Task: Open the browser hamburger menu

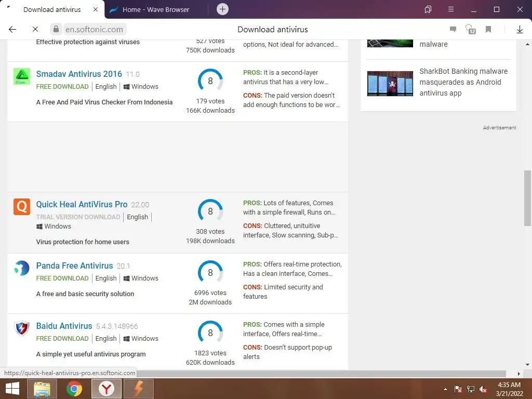Action: 451,9
